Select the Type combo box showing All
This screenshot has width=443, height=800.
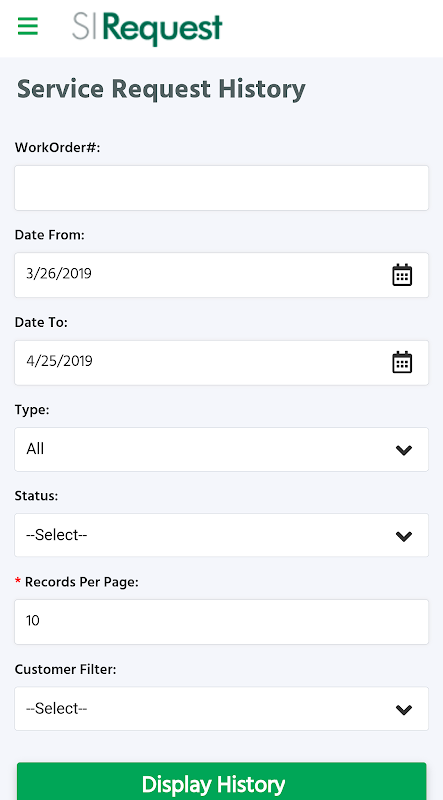coord(222,449)
